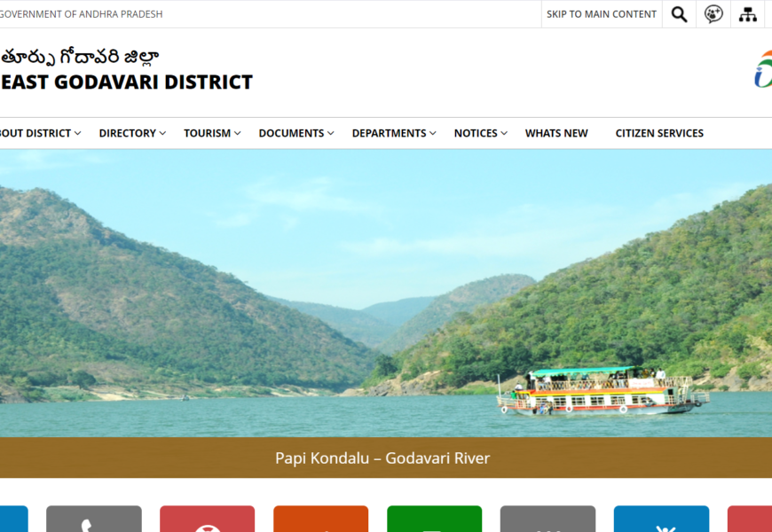
Task: Click the Skip to Main Content link
Action: [601, 14]
